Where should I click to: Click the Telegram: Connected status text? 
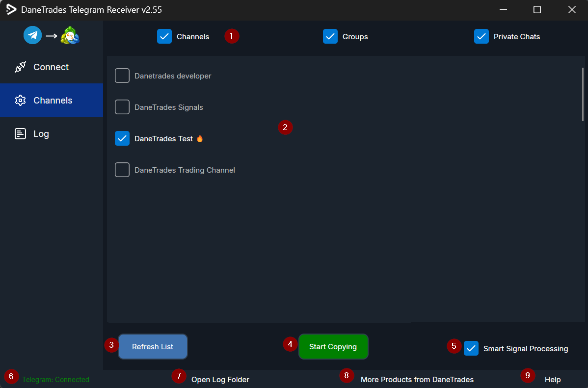tap(55, 380)
